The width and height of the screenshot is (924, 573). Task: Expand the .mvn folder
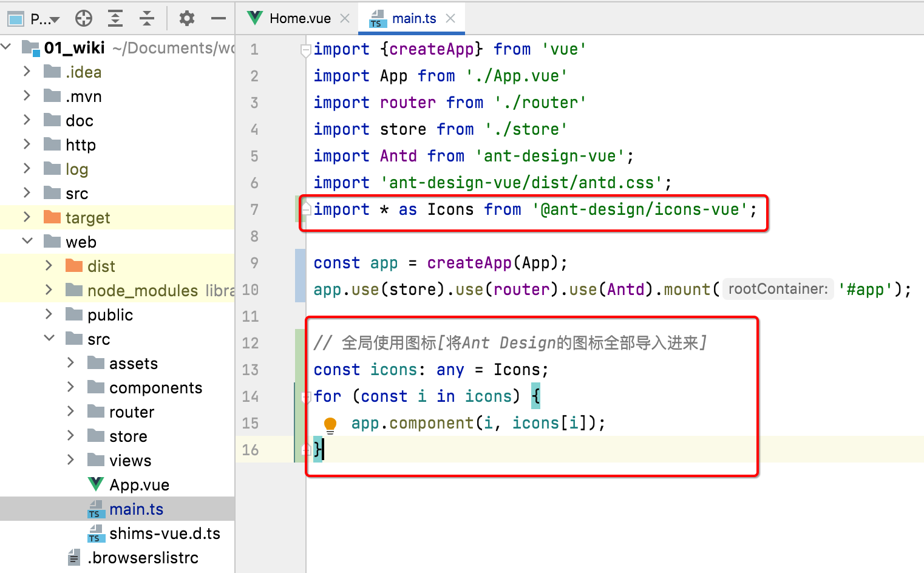click(27, 95)
